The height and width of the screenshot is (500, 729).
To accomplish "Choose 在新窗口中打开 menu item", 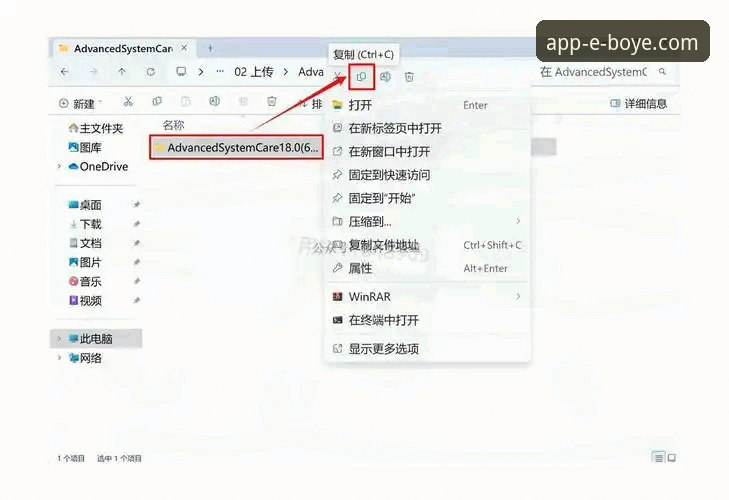I will click(x=428, y=152).
